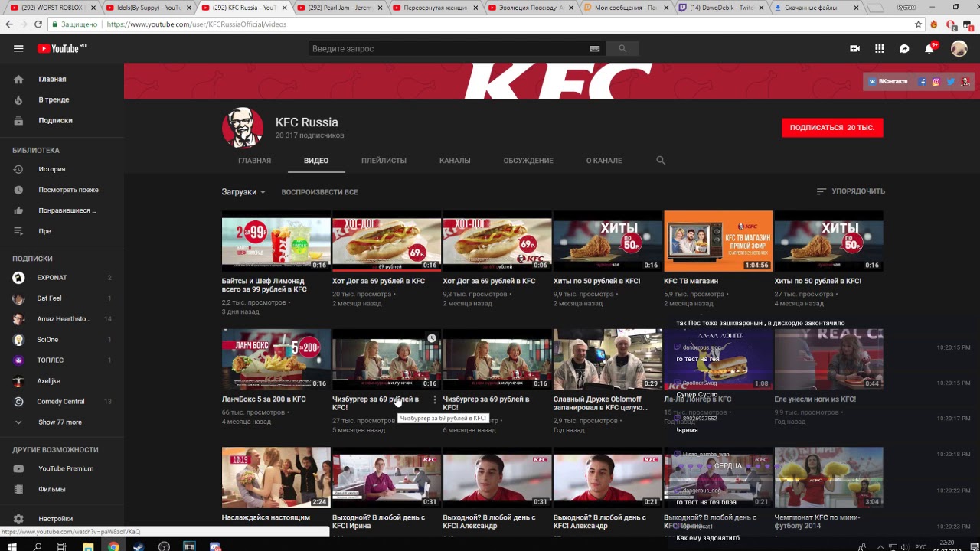Image resolution: width=980 pixels, height=551 pixels.
Task: Switch to the Обсуждение channel tab
Action: coord(528,161)
